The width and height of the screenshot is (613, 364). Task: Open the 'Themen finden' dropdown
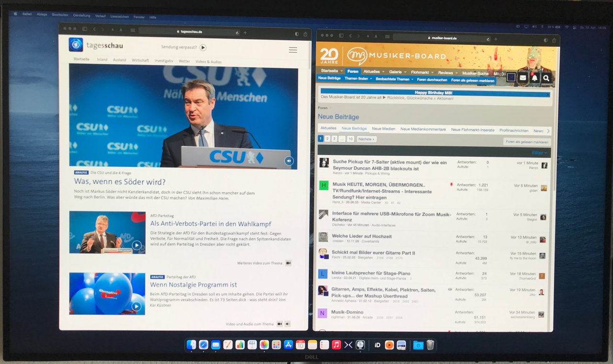coord(358,78)
